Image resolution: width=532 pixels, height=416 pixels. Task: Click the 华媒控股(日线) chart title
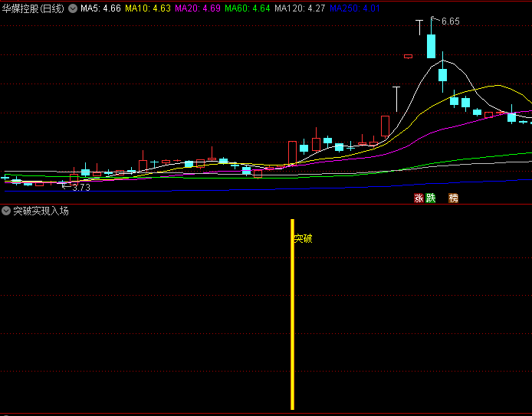[x=34, y=9]
